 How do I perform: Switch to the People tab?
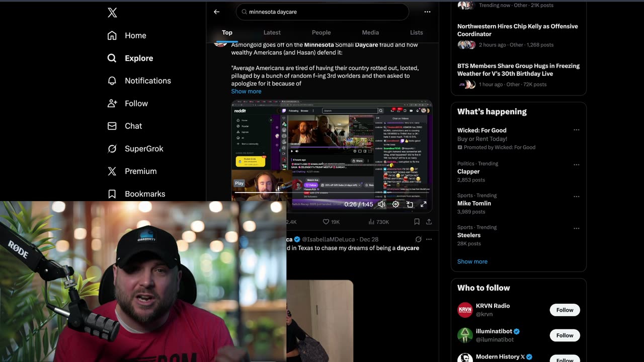[x=321, y=32]
